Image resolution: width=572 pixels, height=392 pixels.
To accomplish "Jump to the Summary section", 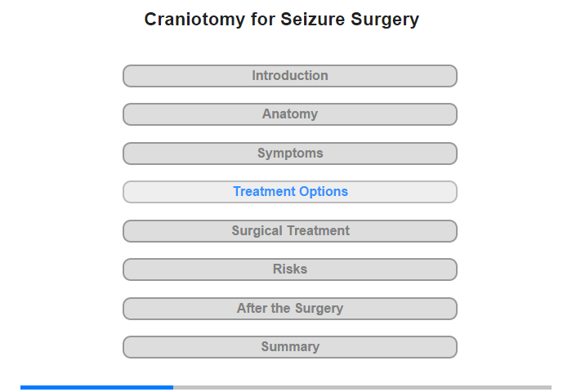I will 289,347.
